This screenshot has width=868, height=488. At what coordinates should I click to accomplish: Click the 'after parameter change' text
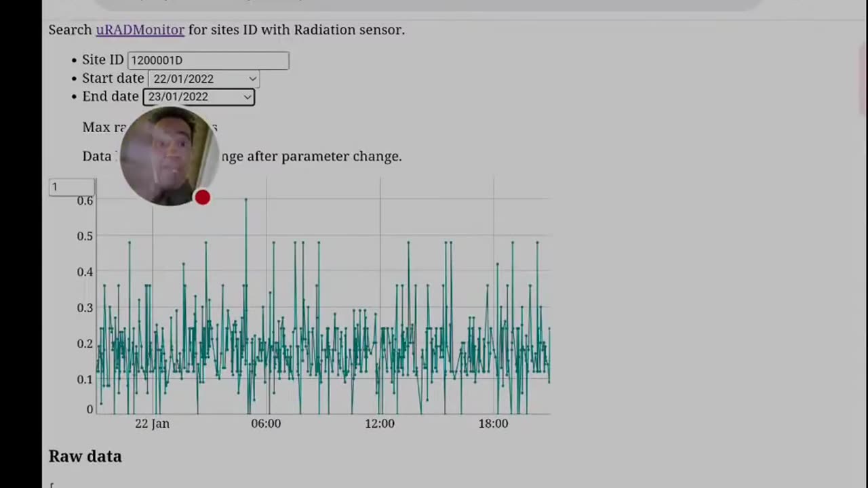324,157
